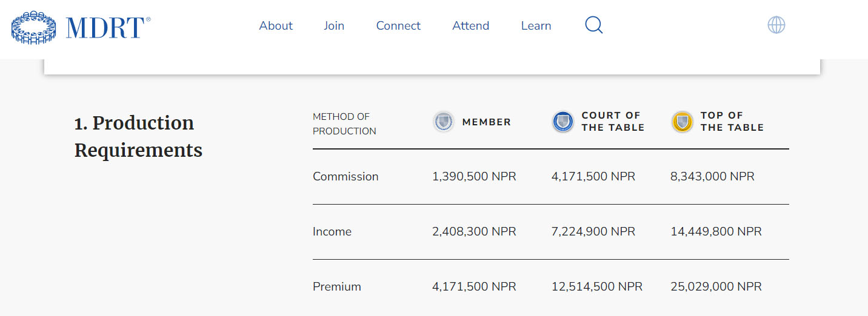Select the Commission row label
The width and height of the screenshot is (868, 316).
point(346,176)
